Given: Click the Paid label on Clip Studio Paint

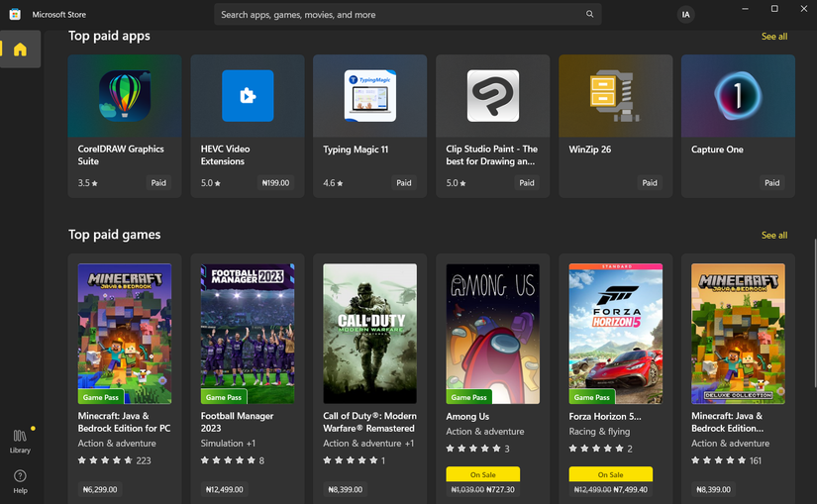Looking at the screenshot, I should tap(527, 183).
